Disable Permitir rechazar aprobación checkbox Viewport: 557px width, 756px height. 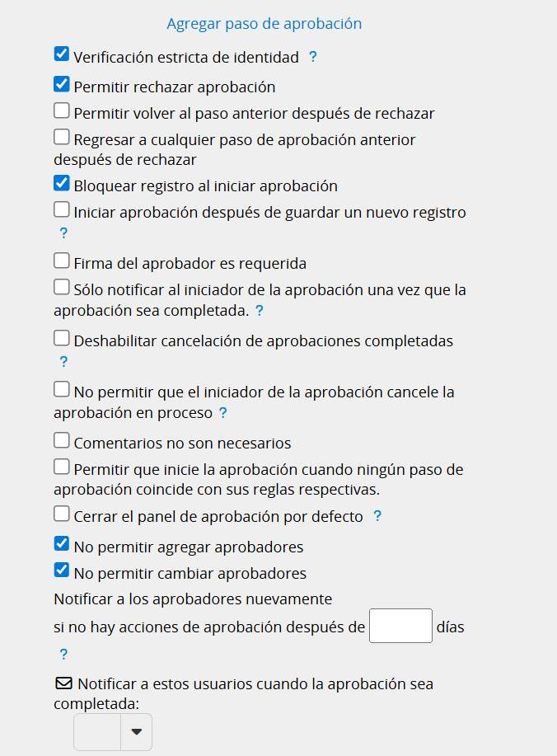[62, 84]
